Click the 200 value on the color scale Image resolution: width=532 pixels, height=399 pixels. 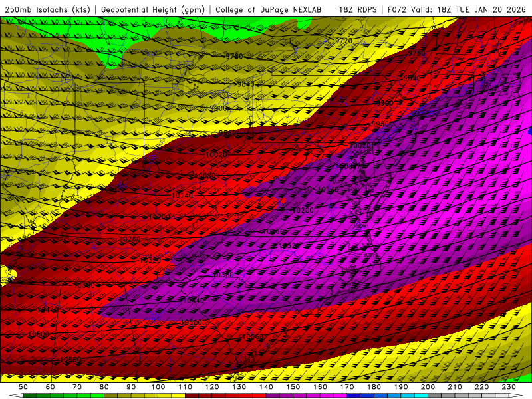[428, 387]
